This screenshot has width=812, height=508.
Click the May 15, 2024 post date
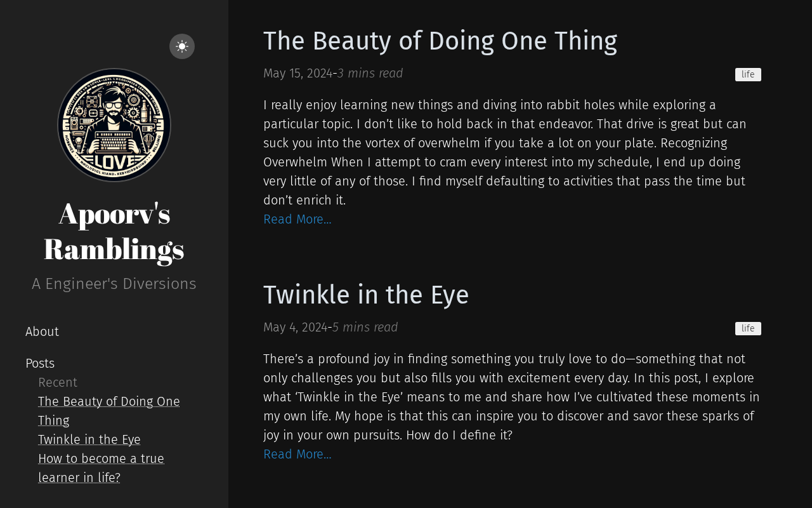pos(298,74)
